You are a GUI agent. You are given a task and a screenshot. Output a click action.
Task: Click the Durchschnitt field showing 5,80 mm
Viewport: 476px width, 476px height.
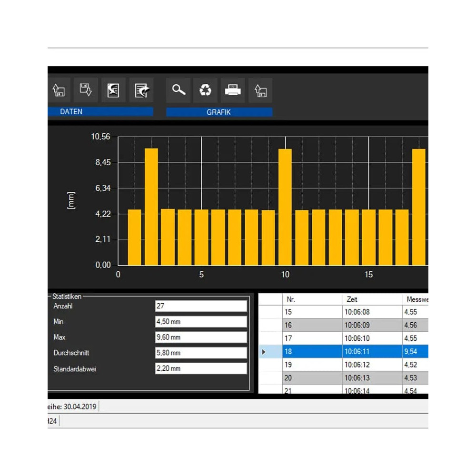tap(201, 353)
